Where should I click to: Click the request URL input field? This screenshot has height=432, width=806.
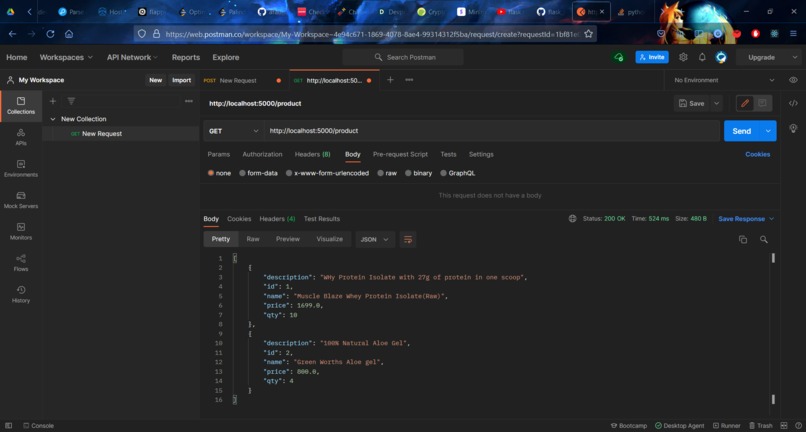click(x=492, y=131)
